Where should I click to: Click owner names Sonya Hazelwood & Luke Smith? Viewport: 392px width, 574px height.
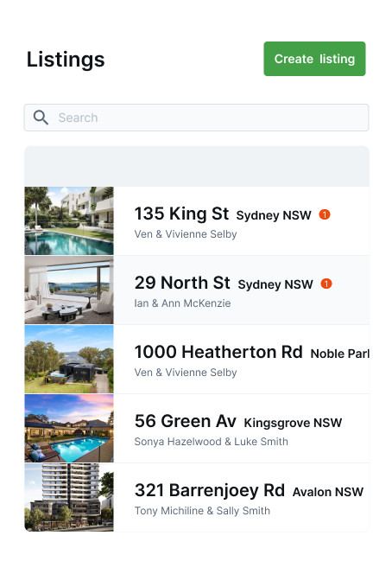click(x=211, y=442)
